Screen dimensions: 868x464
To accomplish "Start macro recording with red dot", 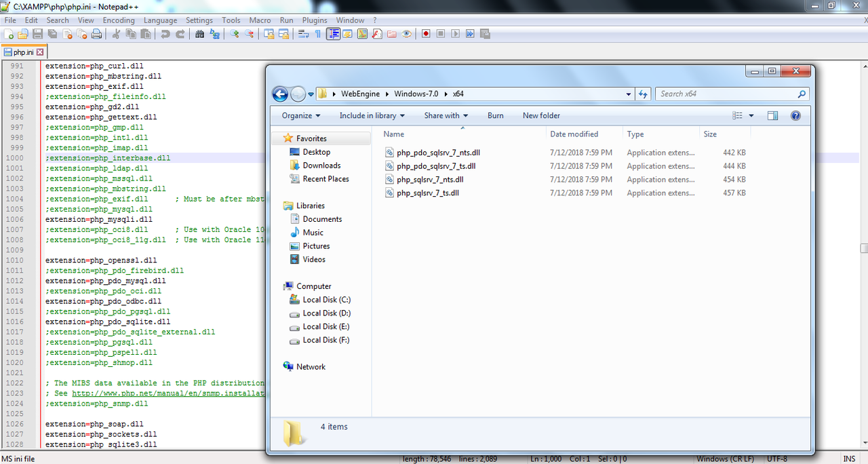I will [x=426, y=34].
